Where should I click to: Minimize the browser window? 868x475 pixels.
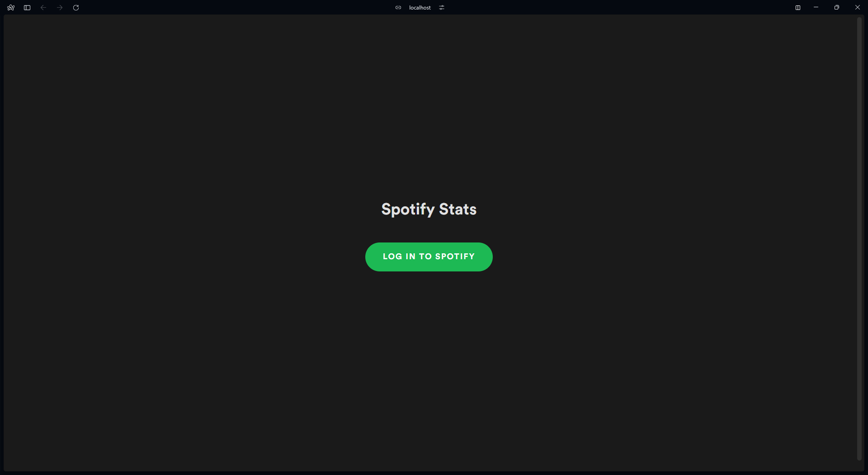tap(816, 8)
